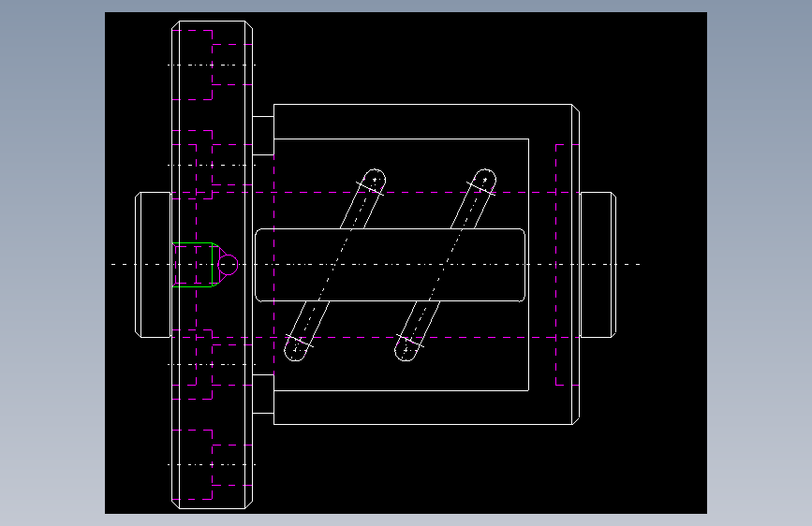Select the right slanted slot's upper rounded end
The width and height of the screenshot is (812, 526).
click(x=484, y=180)
